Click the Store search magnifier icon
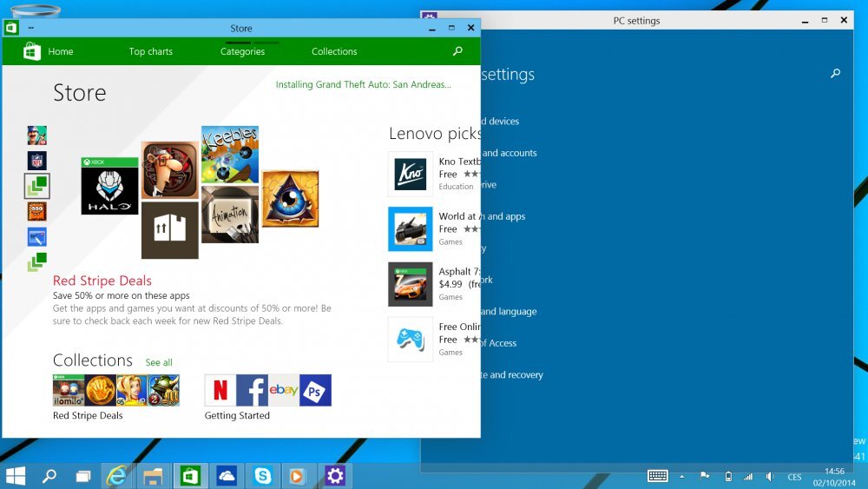 [x=457, y=51]
